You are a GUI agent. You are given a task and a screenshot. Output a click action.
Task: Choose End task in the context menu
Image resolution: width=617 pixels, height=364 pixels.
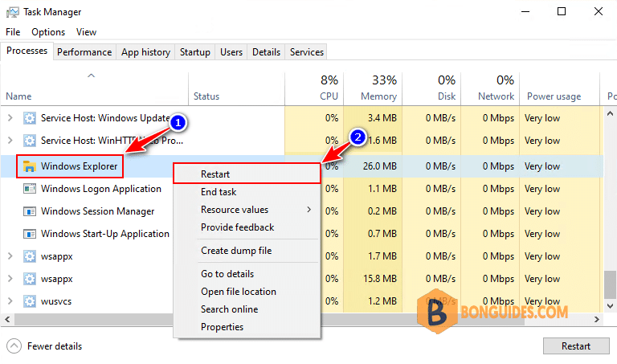coord(247,192)
